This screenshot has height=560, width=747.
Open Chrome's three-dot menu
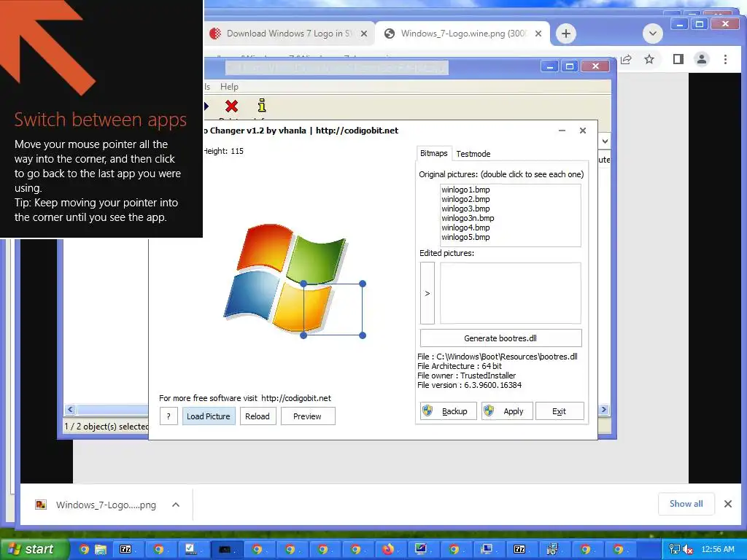click(725, 59)
